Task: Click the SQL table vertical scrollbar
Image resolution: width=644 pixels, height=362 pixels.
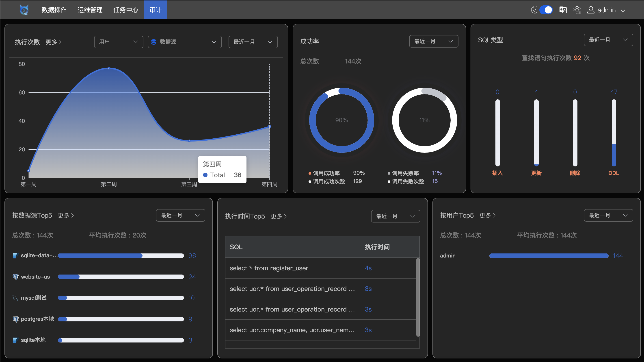Action: pyautogui.click(x=418, y=297)
